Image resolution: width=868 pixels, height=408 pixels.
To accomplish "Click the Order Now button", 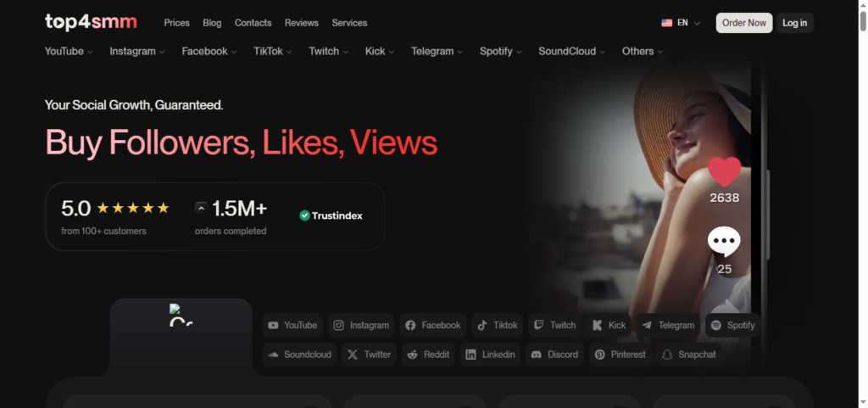I will [744, 23].
